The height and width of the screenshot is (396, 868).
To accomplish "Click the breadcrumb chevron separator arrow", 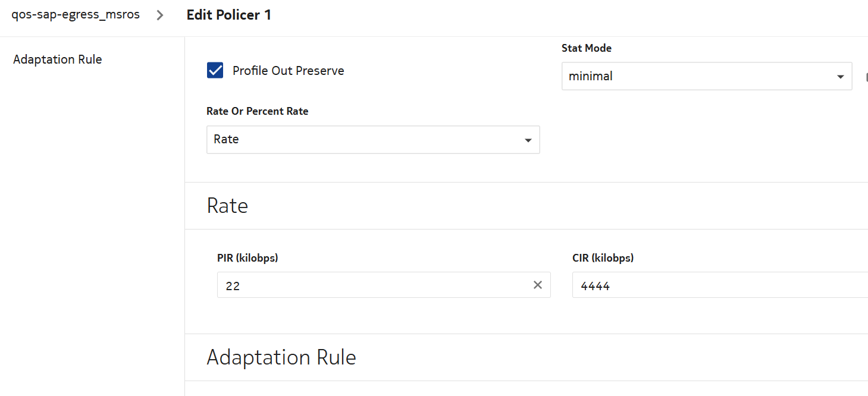I will coord(159,15).
